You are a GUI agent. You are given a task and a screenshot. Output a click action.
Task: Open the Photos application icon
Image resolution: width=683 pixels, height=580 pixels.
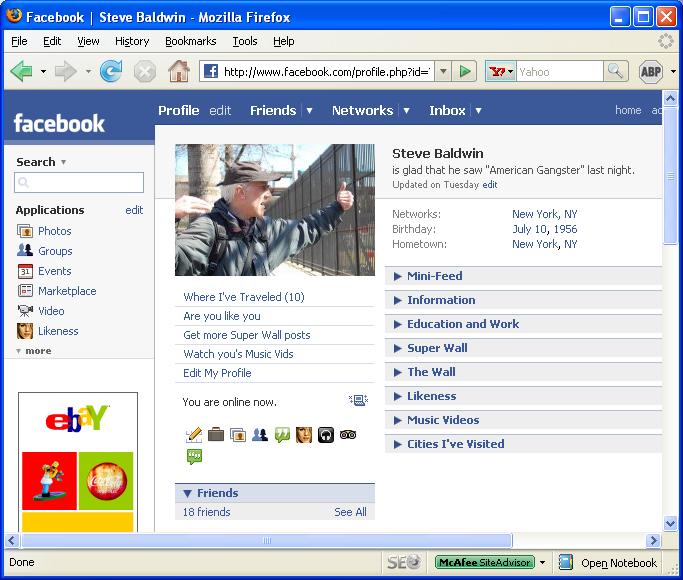point(25,231)
